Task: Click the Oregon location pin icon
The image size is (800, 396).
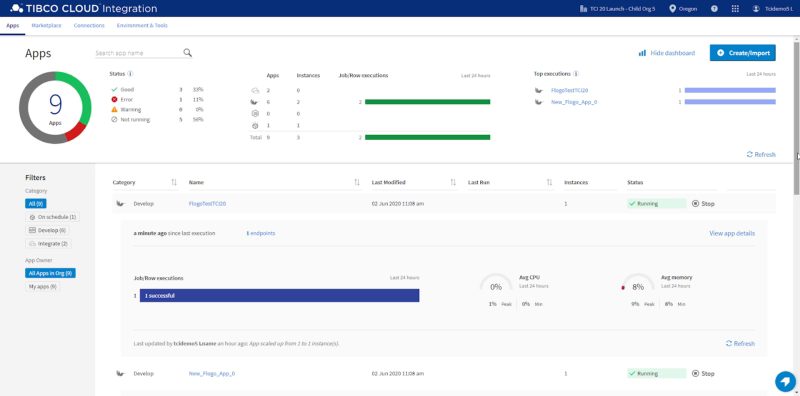Action: [x=672, y=9]
